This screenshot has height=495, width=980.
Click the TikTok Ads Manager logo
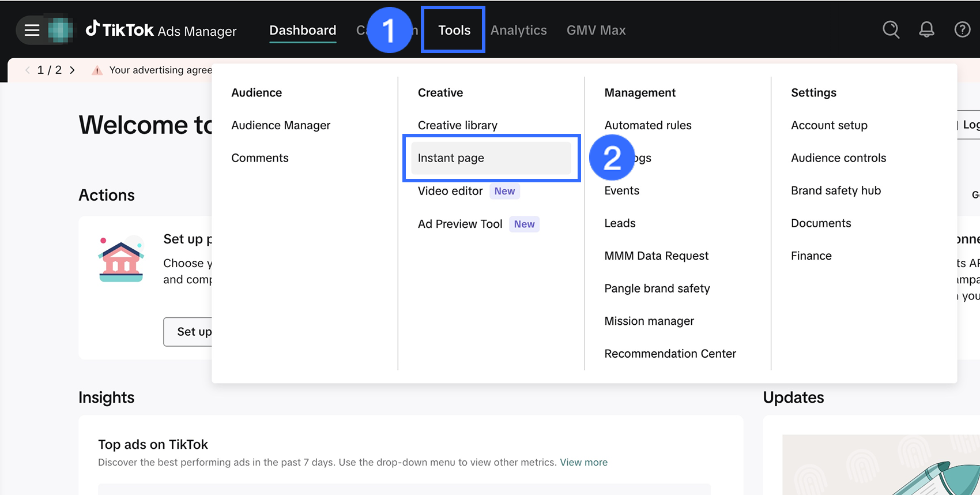(x=161, y=30)
